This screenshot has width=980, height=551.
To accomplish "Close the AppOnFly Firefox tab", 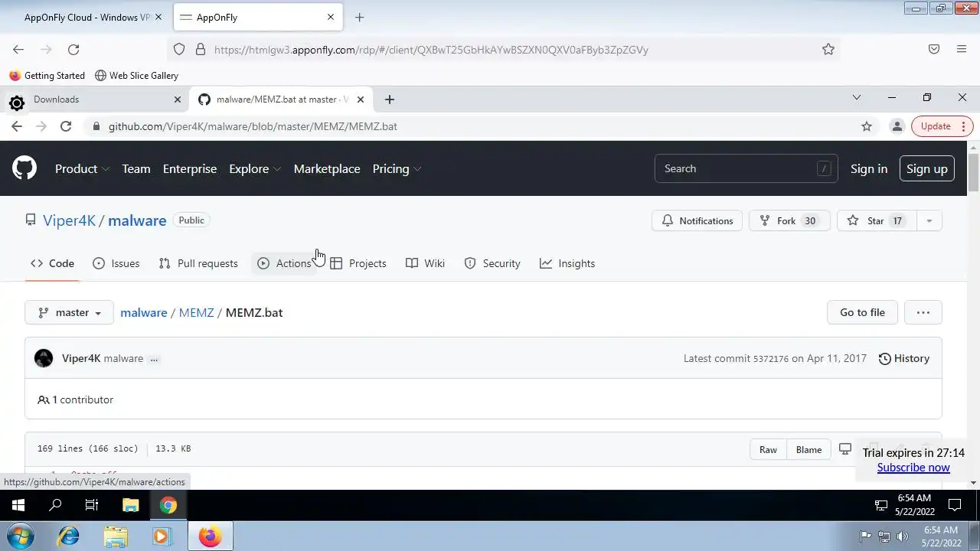I will [x=331, y=17].
